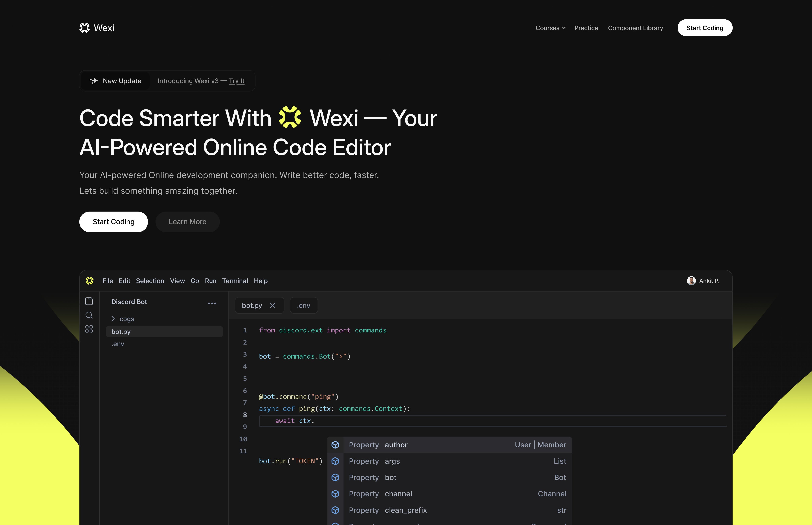
Task: Open the extensions grid icon in sidebar
Action: [x=89, y=329]
